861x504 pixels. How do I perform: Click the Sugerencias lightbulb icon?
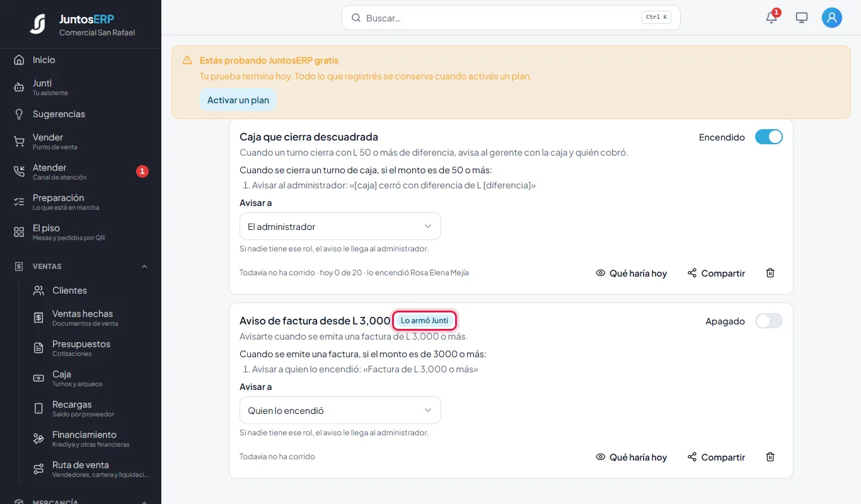pyautogui.click(x=19, y=114)
